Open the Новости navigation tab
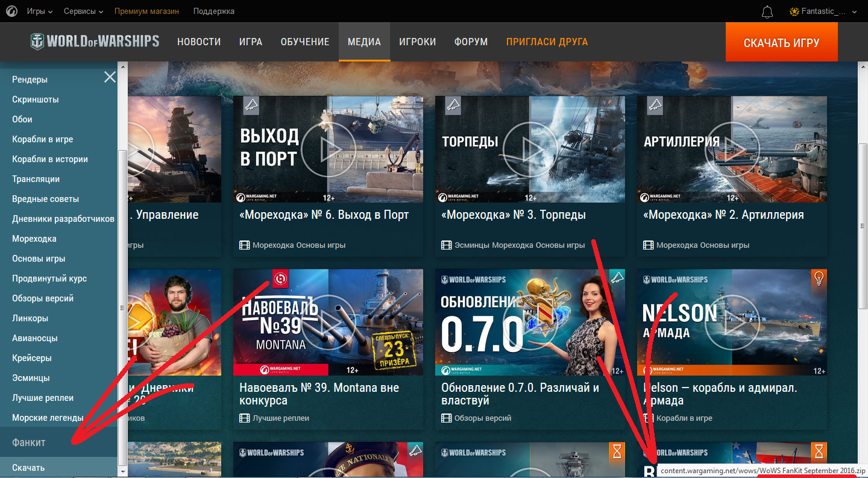868x478 pixels. point(199,42)
